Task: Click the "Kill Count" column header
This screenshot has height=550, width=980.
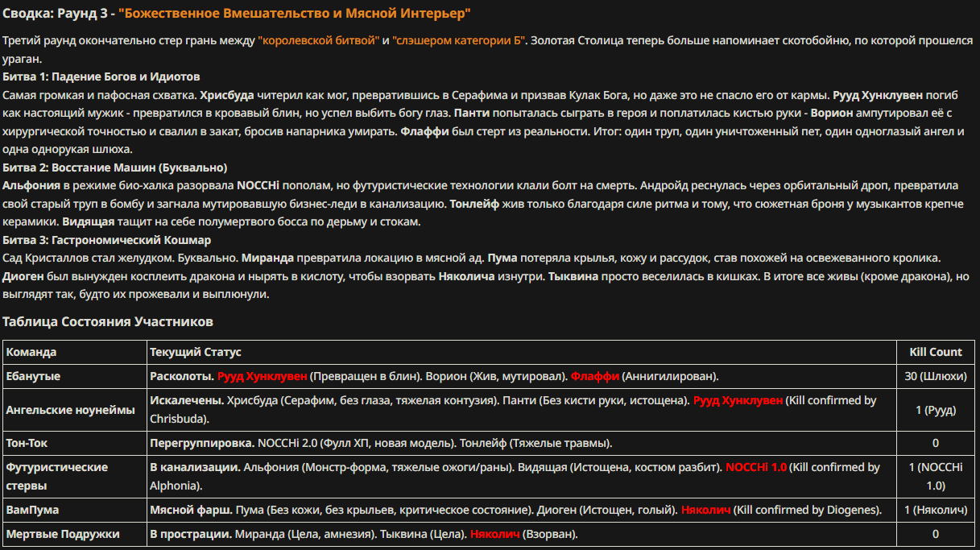Action: (936, 352)
